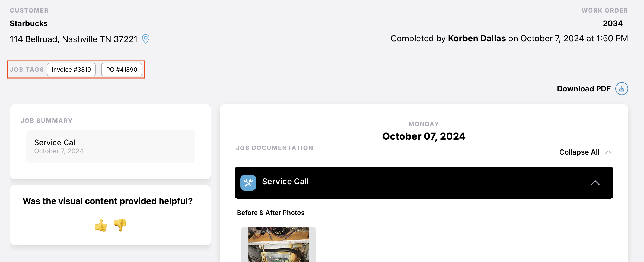Select the Invoice #3819 job tag
The height and width of the screenshot is (262, 644).
(x=71, y=70)
